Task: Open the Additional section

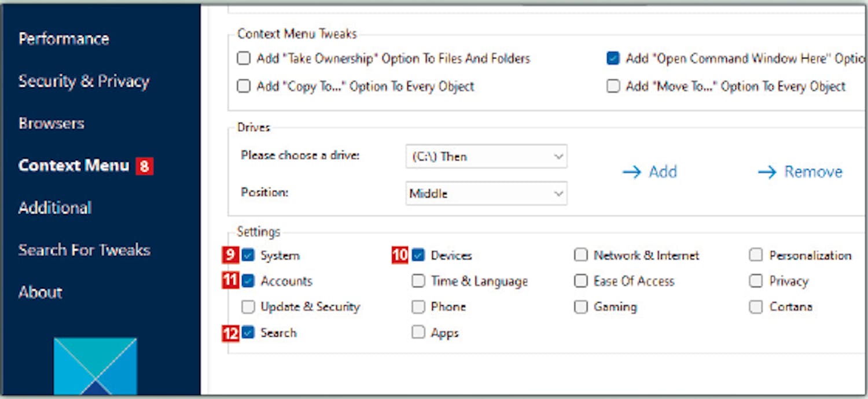Action: (x=55, y=208)
